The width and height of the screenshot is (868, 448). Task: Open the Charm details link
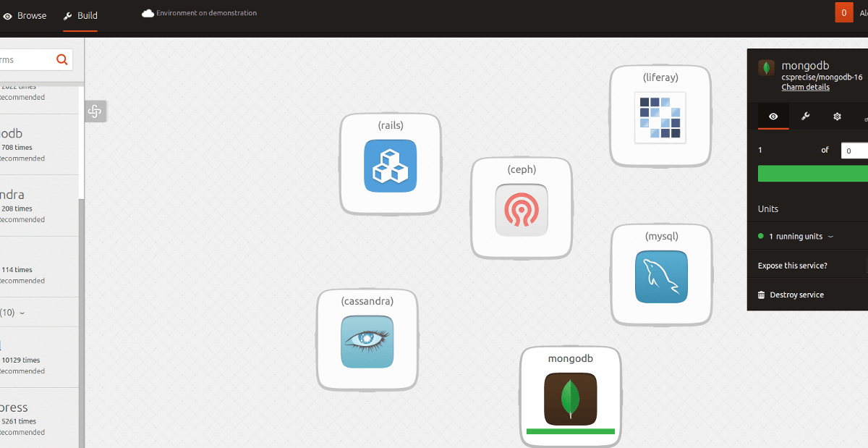pos(806,87)
